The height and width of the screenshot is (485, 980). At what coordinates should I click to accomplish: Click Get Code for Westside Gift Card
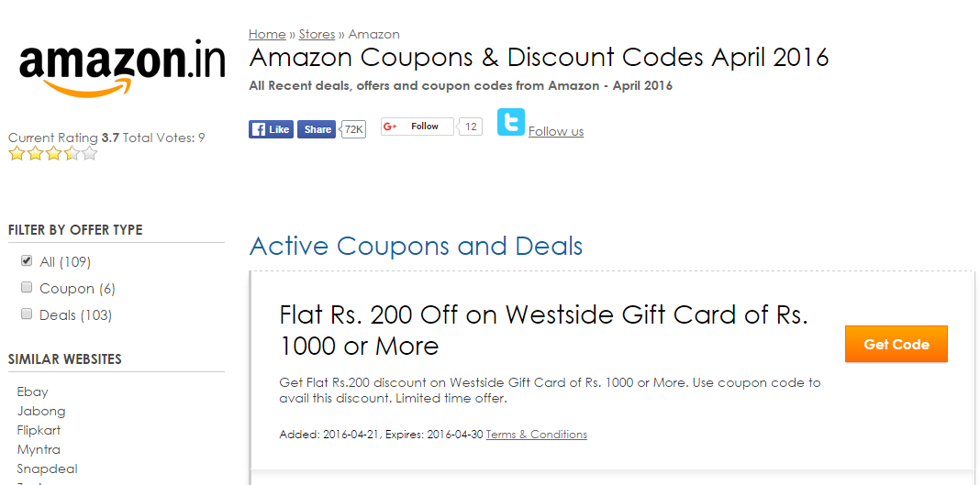click(896, 344)
